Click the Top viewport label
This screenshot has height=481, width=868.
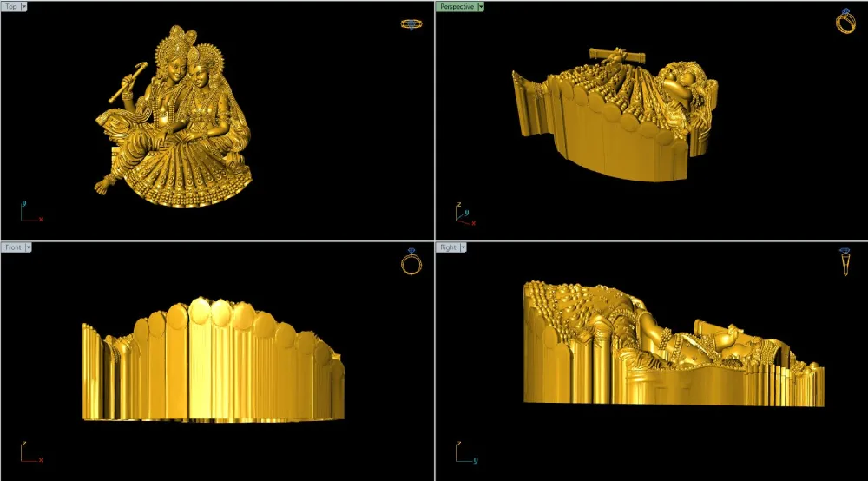click(x=10, y=7)
